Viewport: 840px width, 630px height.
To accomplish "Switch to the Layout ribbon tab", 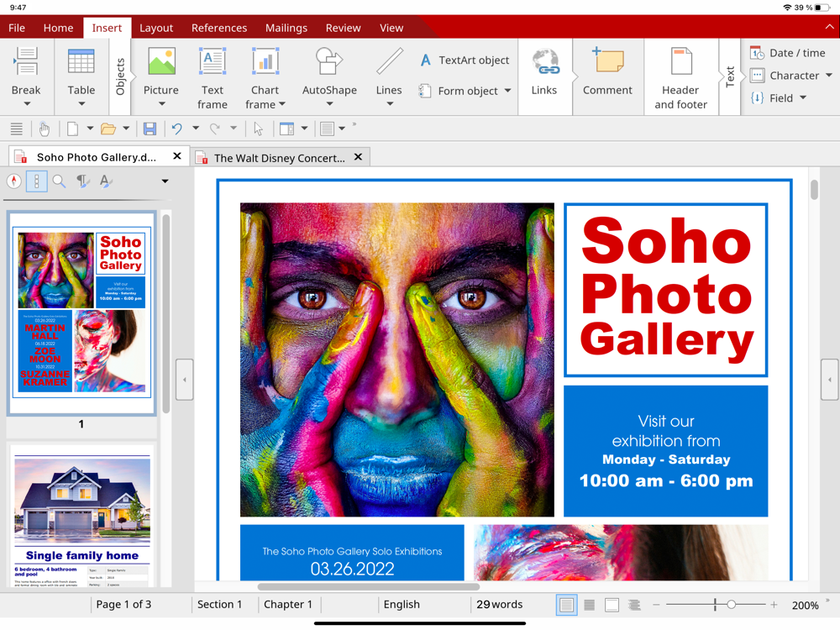I will tap(156, 28).
